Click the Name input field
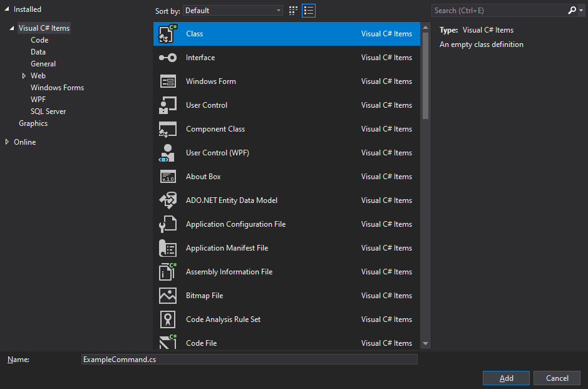This screenshot has height=389, width=588. click(x=249, y=360)
